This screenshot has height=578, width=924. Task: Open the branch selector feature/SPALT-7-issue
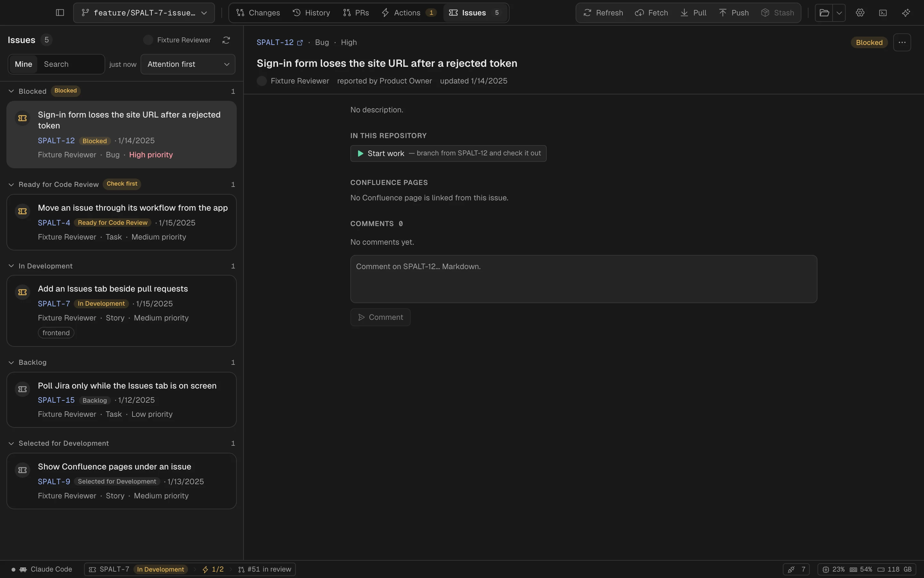(144, 13)
